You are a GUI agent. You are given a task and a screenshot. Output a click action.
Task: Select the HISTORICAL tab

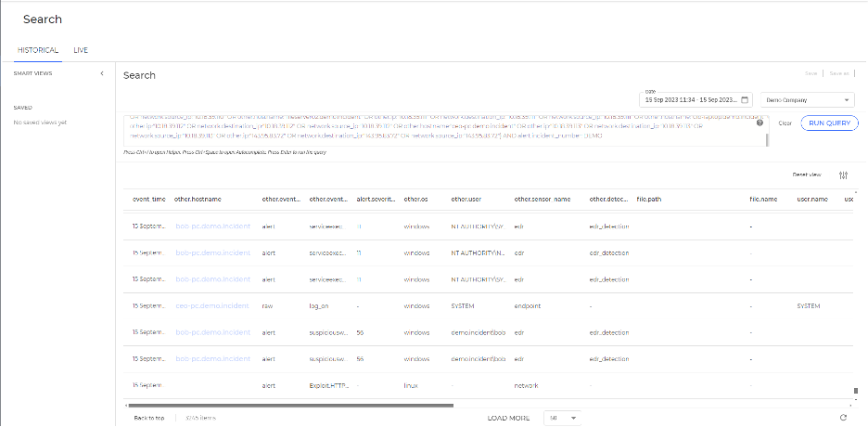37,50
